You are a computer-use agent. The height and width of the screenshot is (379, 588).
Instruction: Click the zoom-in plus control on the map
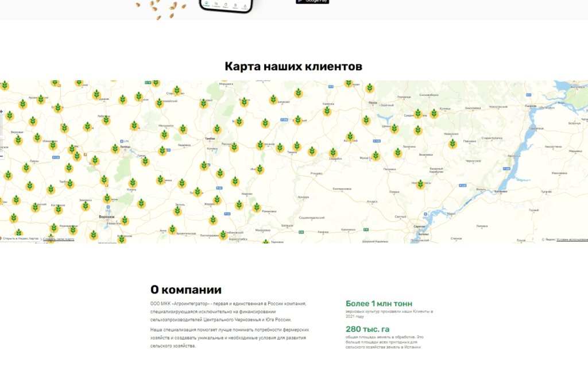click(x=2, y=111)
